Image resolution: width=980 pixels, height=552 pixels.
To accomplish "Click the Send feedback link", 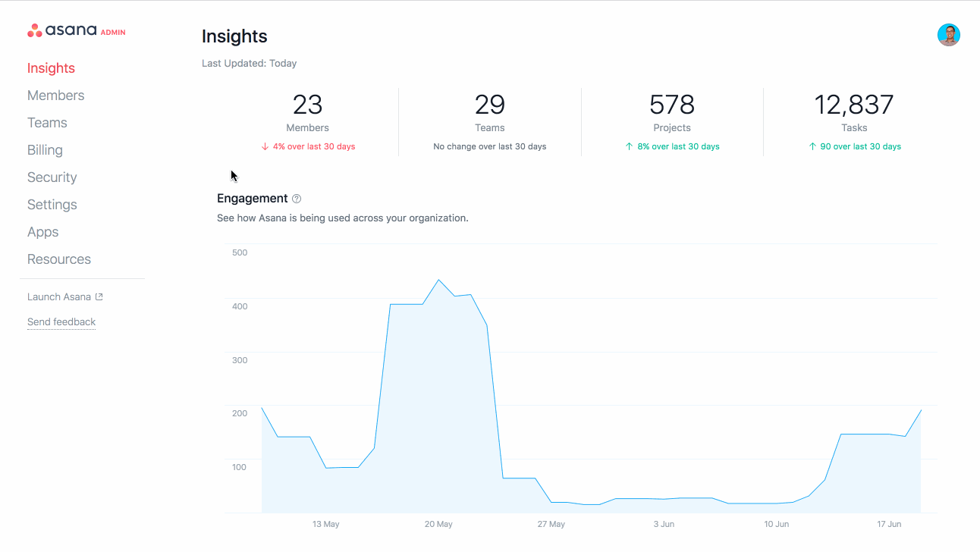I will point(61,321).
